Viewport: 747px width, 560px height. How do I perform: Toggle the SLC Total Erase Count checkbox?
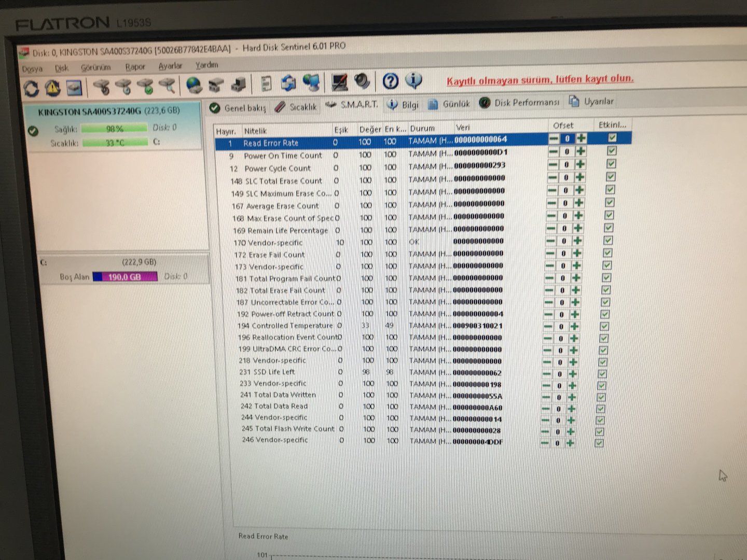point(611,176)
